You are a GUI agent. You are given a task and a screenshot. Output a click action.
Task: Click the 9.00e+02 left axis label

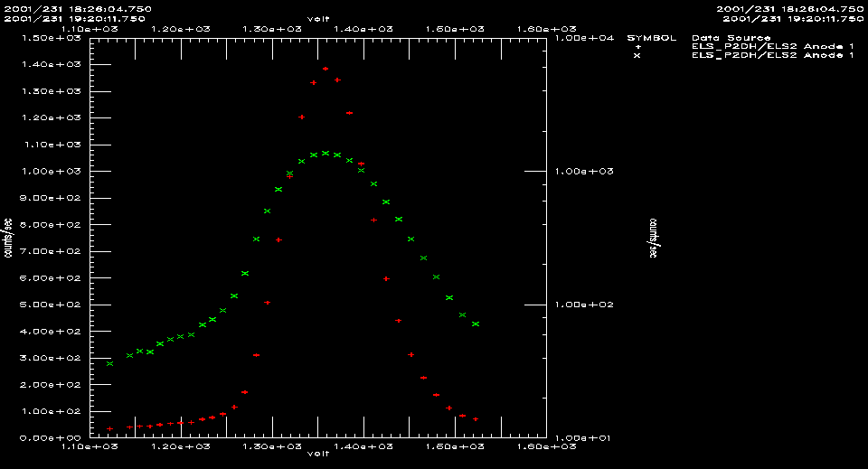click(x=51, y=198)
